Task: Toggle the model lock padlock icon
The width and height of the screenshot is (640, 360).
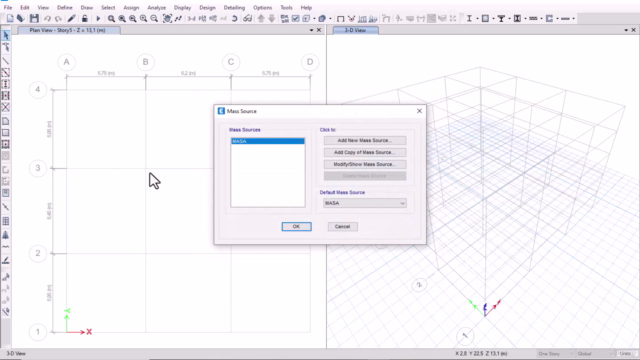Action: point(85,18)
